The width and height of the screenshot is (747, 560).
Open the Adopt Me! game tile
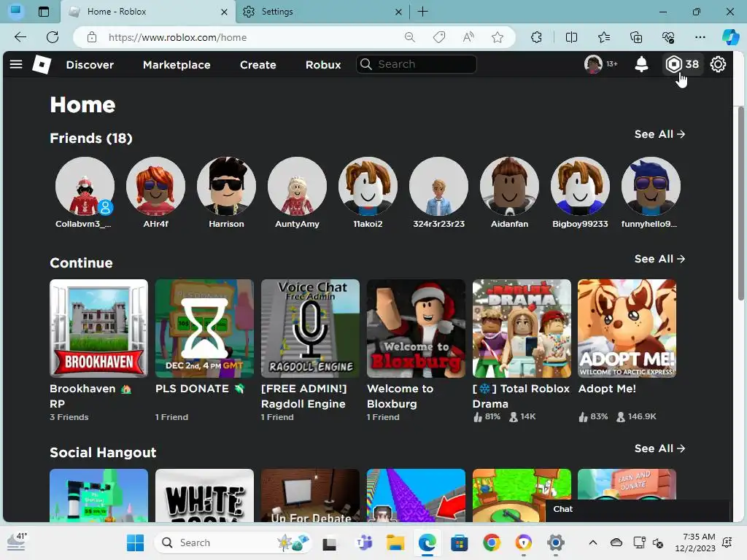627,329
